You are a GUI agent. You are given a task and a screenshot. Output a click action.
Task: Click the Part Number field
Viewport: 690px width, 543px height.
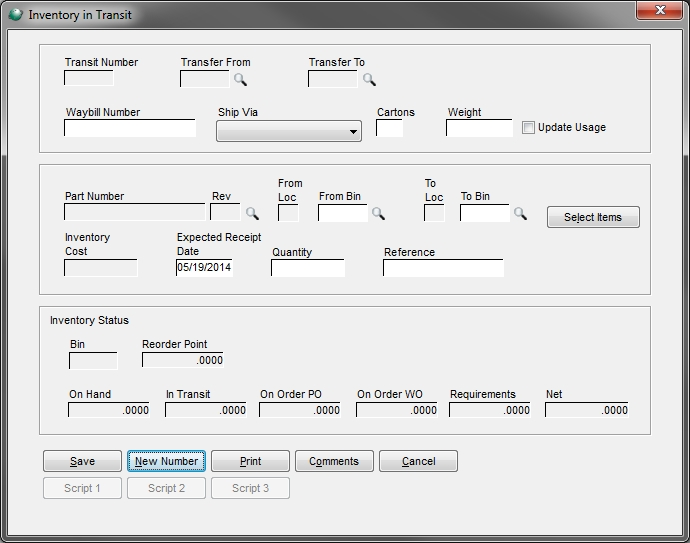coord(134,212)
